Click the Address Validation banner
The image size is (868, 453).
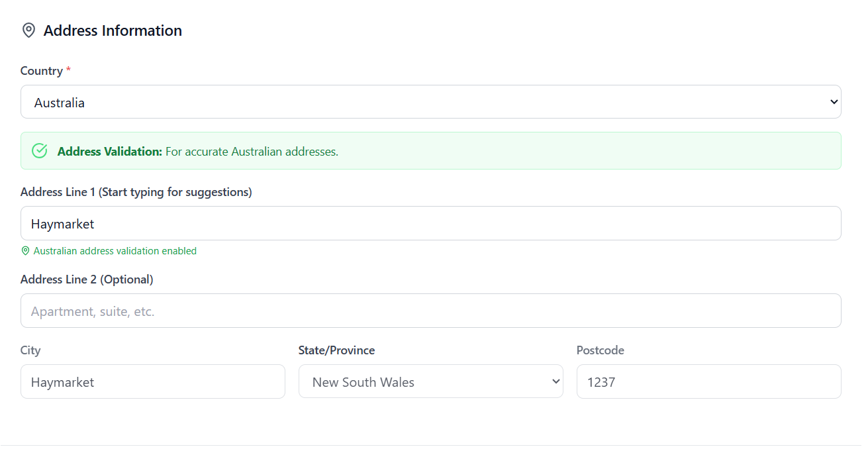[x=430, y=151]
